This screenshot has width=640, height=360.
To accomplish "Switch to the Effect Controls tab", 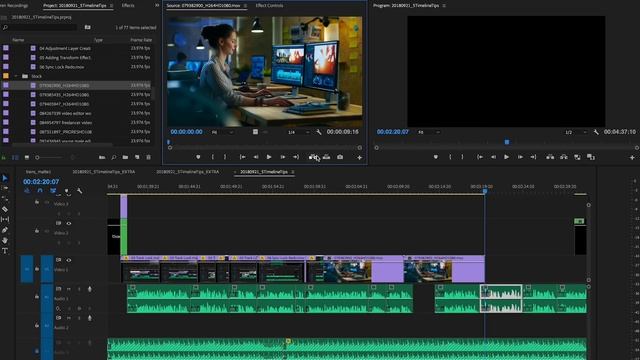I will coord(269,6).
